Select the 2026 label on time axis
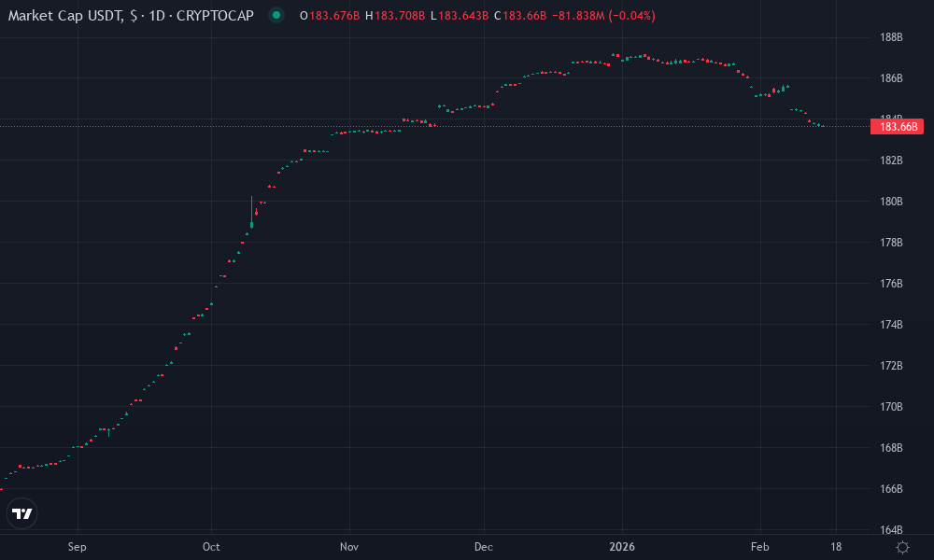The width and height of the screenshot is (934, 560). point(623,547)
